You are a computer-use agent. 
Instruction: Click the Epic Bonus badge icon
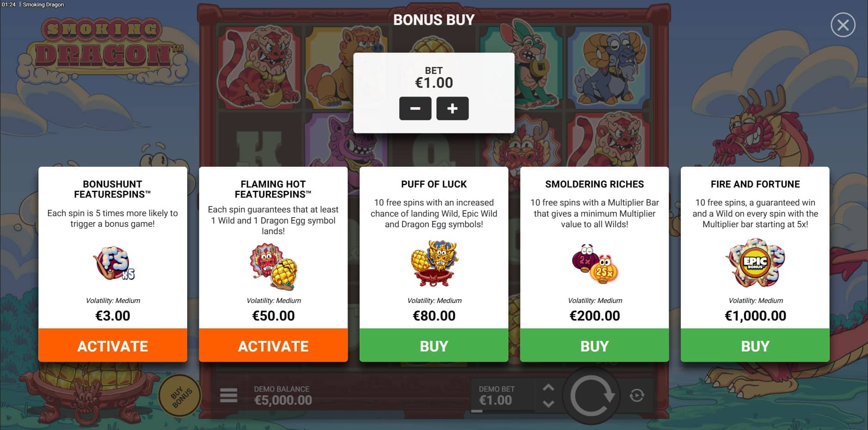tap(755, 263)
